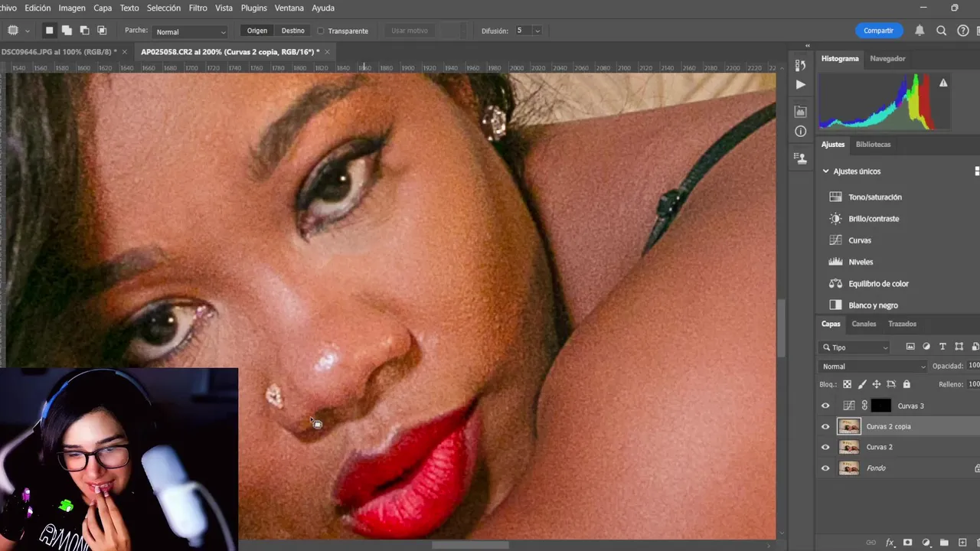Open the Plugins menu

[x=253, y=8]
